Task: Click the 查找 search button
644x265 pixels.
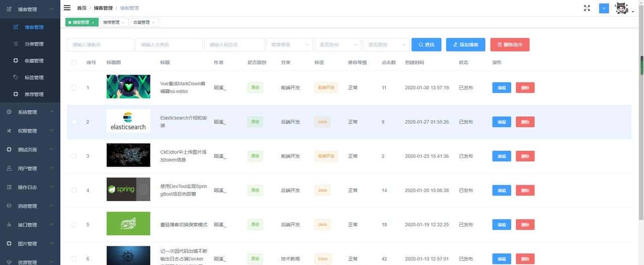Action: coord(426,45)
